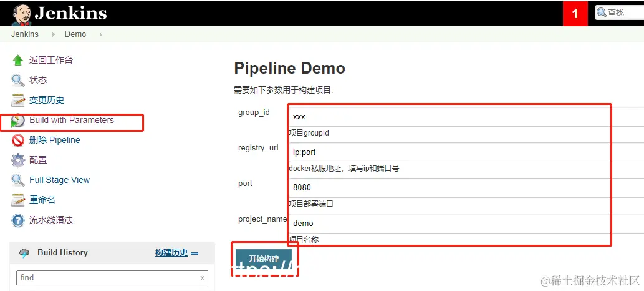Open the 流水线语法 link
Image resolution: width=644 pixels, height=291 pixels.
51,220
